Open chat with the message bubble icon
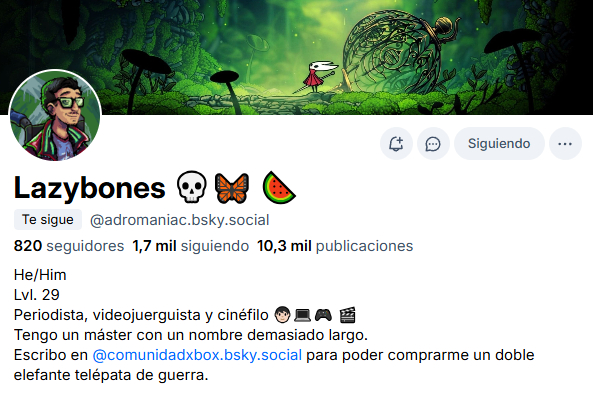 click(x=433, y=144)
